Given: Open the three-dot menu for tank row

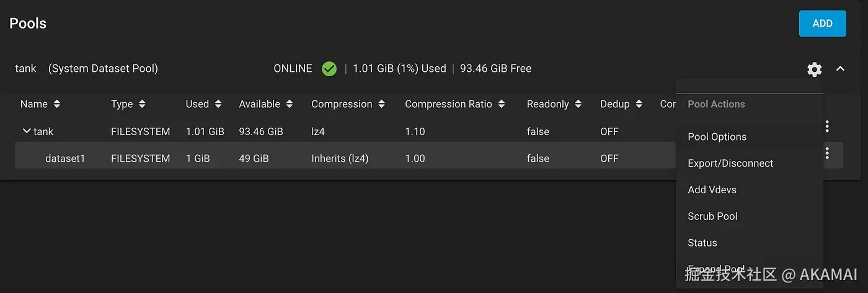Looking at the screenshot, I should [x=827, y=126].
